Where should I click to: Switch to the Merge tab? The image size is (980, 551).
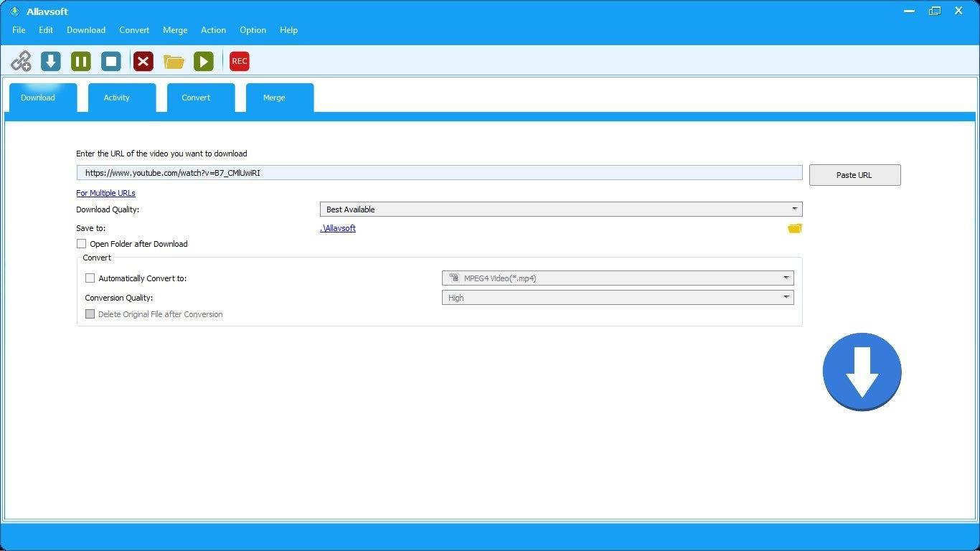click(279, 98)
